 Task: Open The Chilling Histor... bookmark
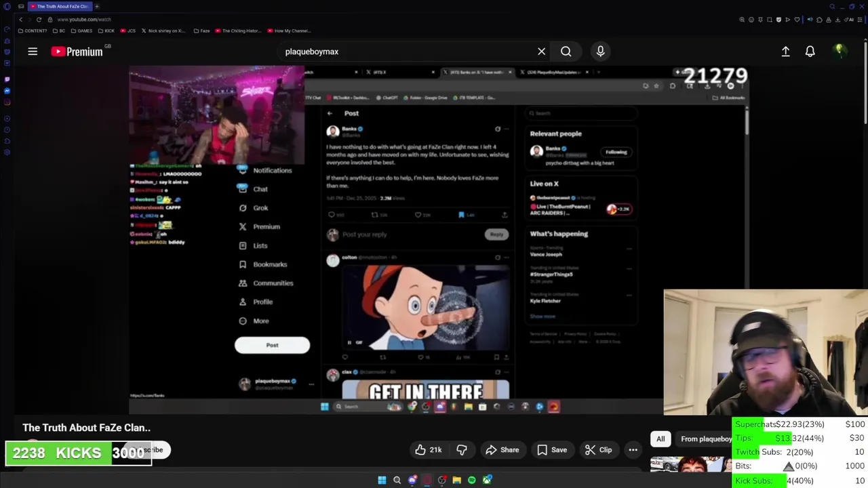coord(239,30)
